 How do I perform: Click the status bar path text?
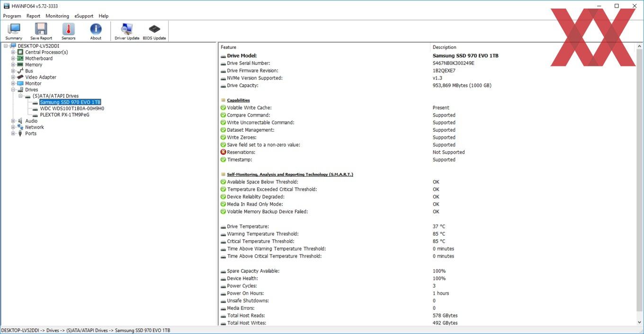coord(86,330)
